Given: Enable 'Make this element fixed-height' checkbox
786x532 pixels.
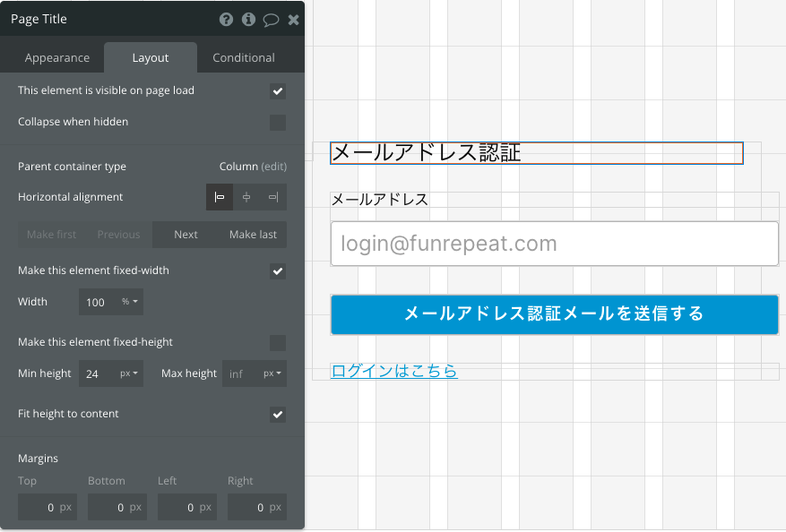Looking at the screenshot, I should pyautogui.click(x=278, y=343).
